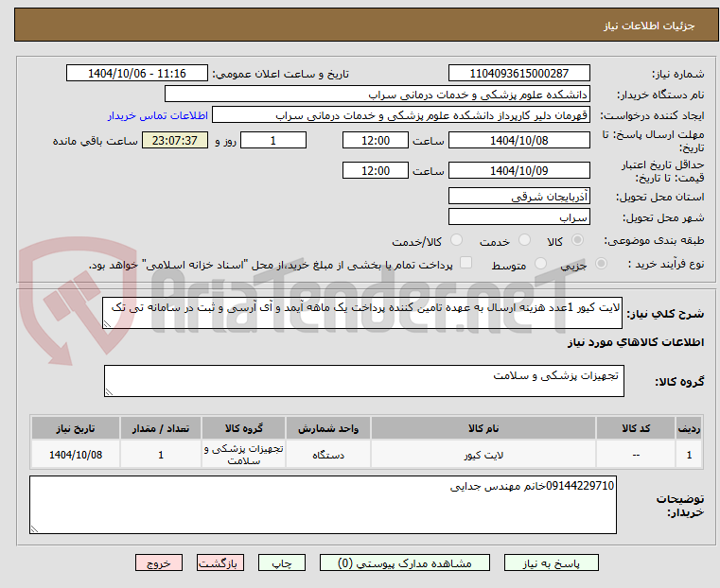Screen dimensions: 720x588
Task: Click the شماره نیاز number field
Action: click(518, 74)
